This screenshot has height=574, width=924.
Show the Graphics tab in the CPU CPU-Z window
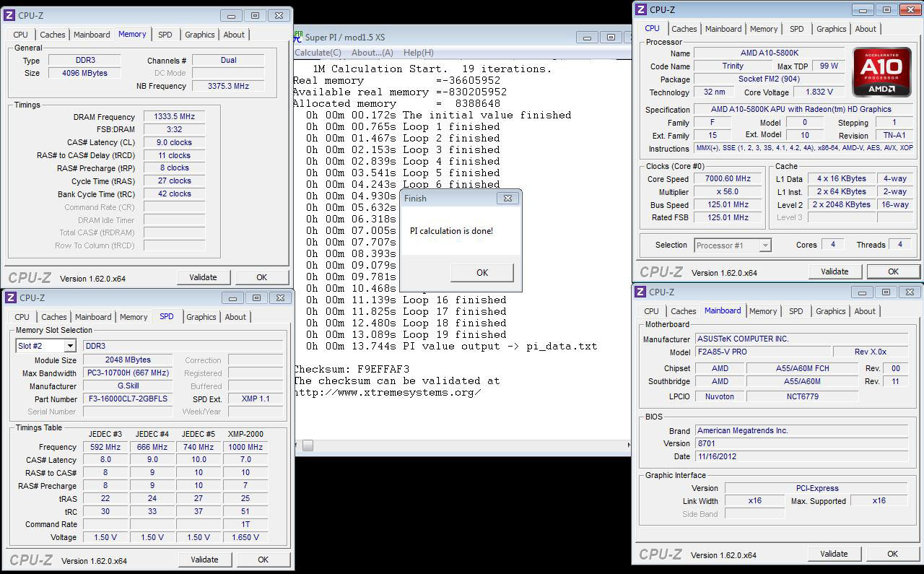coord(832,29)
